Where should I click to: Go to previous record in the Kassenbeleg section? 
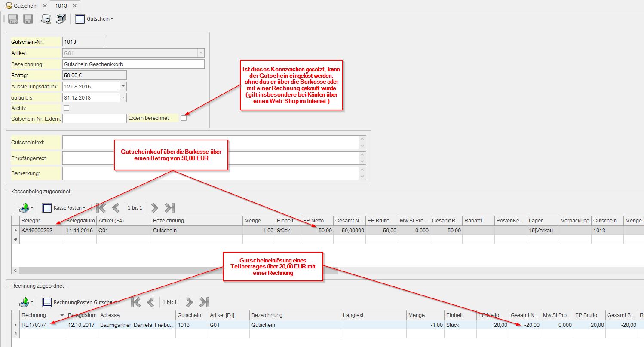(x=116, y=208)
